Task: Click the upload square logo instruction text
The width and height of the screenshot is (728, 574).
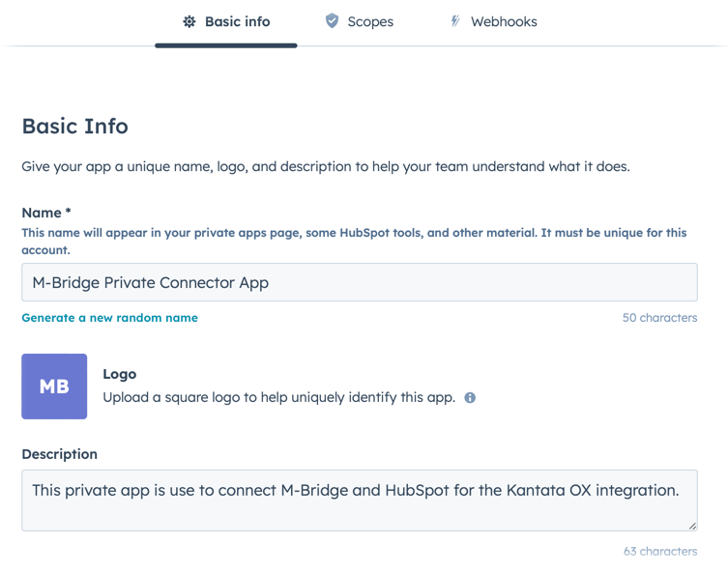Action: pos(279,398)
